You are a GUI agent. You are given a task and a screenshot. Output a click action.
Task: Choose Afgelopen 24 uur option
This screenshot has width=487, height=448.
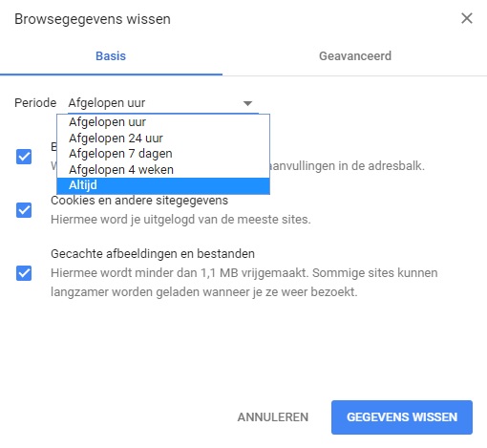[163, 139]
